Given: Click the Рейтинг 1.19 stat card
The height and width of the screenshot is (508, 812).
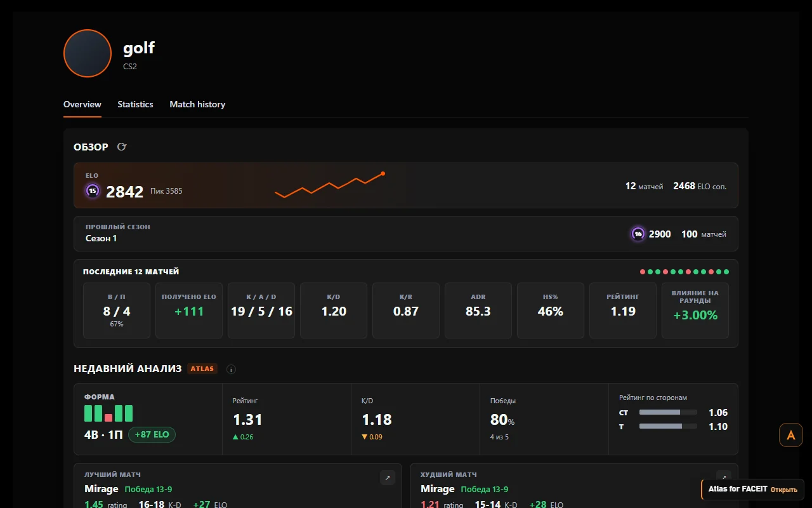Looking at the screenshot, I should pos(623,311).
